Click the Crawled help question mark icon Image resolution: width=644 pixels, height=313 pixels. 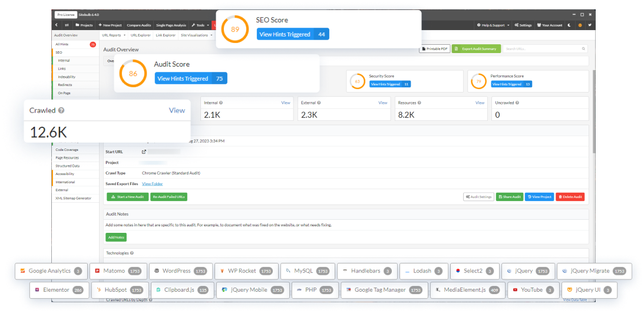61,110
